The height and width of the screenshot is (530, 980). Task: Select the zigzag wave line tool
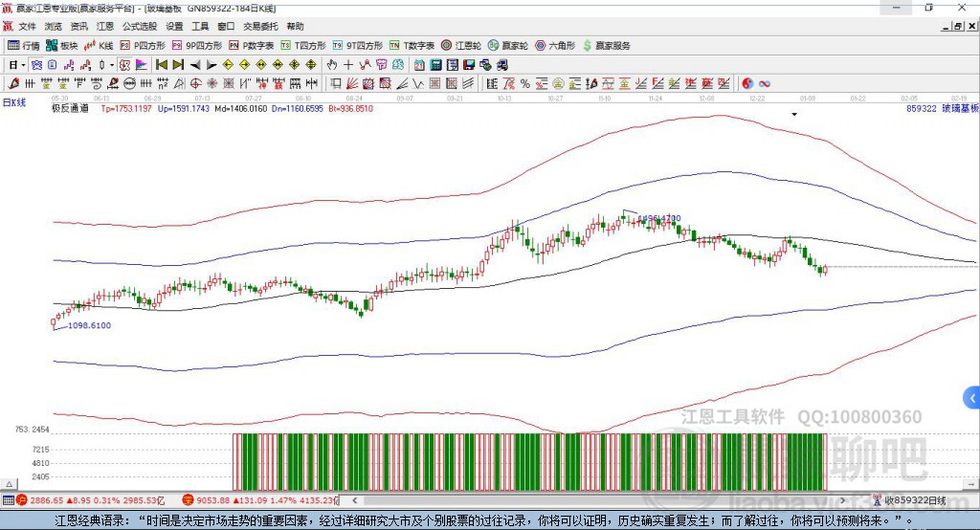(x=418, y=83)
